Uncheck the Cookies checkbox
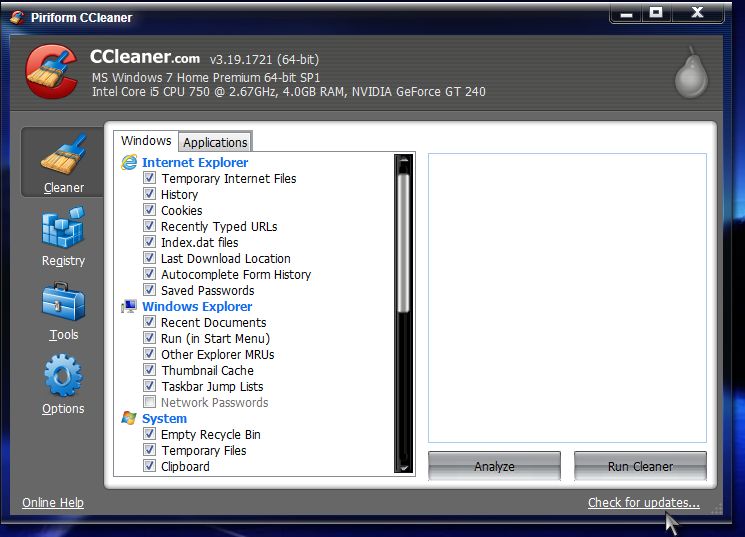 coord(149,210)
